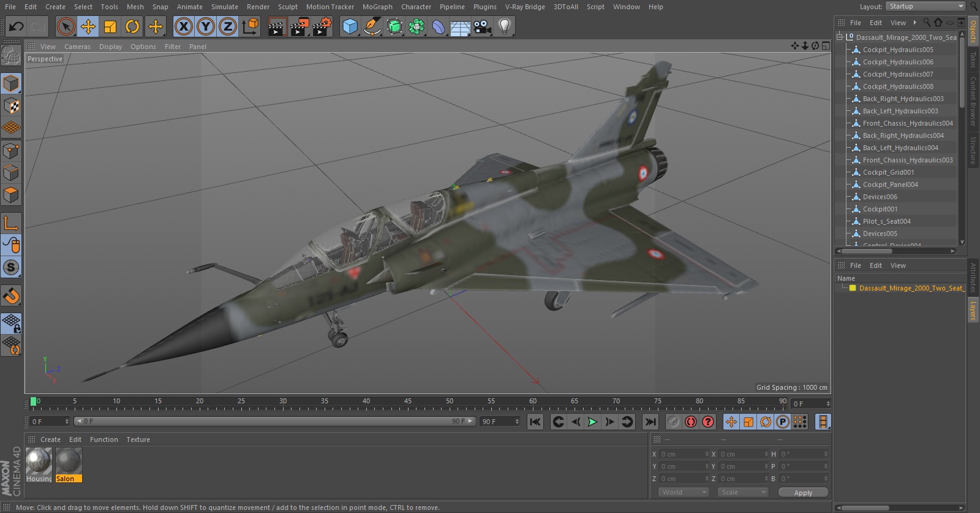Toggle parameter keyframe recording P icon

[783, 422]
